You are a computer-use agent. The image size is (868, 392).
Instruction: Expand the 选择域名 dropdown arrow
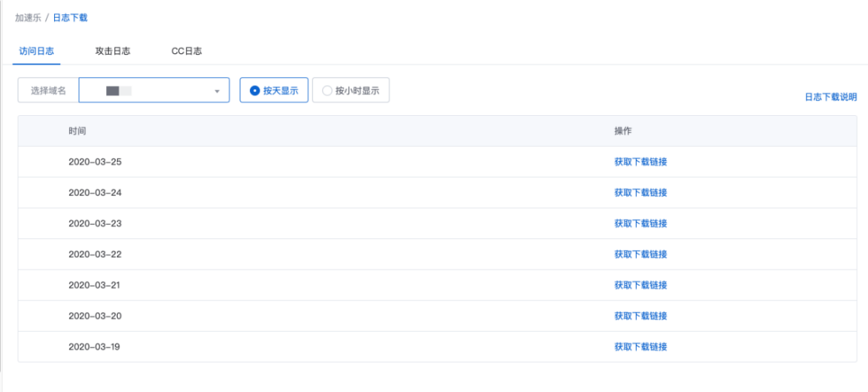point(217,91)
